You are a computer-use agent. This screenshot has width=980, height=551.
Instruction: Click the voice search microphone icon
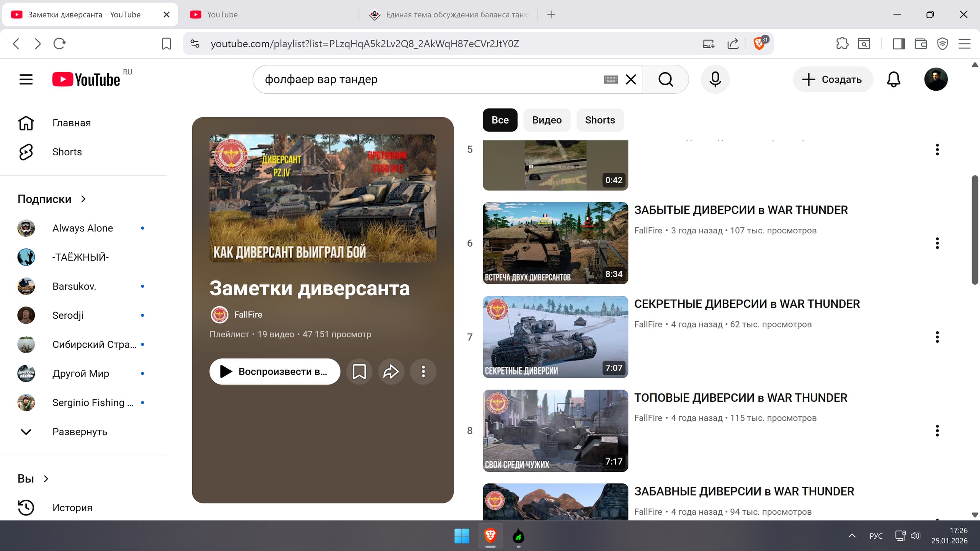(x=715, y=79)
